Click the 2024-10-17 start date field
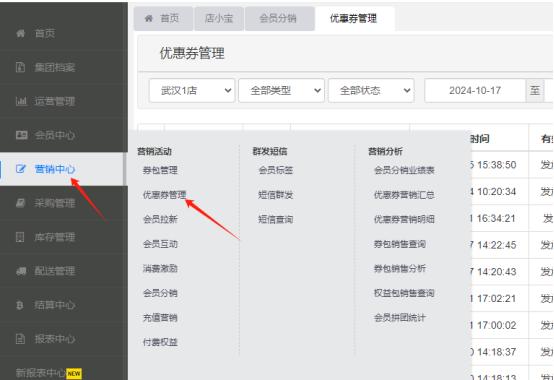Image resolution: width=554 pixels, height=380 pixels. coord(475,91)
